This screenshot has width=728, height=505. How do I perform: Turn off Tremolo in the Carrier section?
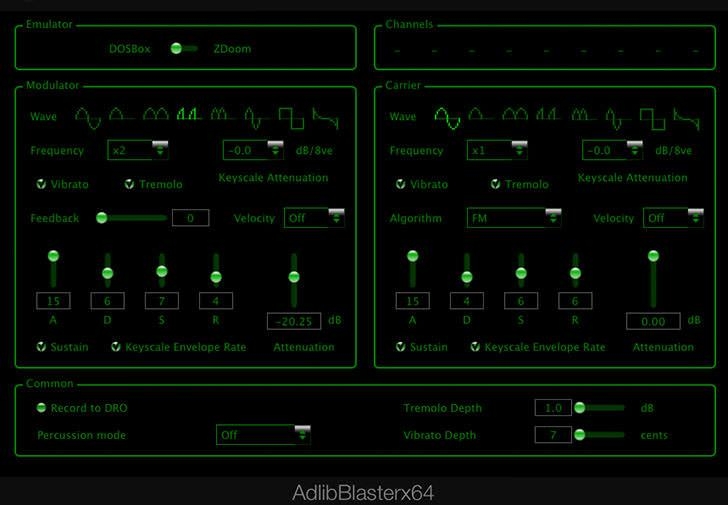[x=495, y=184]
